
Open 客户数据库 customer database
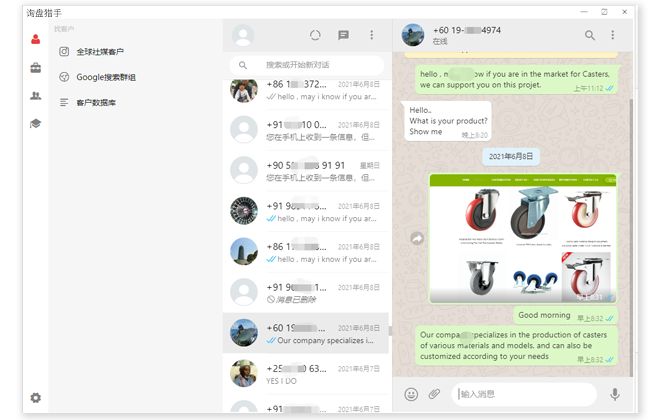pyautogui.click(x=96, y=102)
